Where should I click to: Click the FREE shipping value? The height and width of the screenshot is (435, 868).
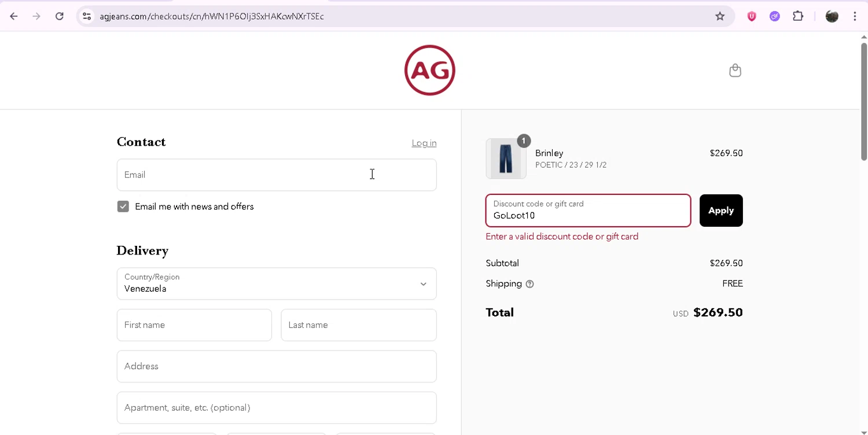(x=733, y=283)
